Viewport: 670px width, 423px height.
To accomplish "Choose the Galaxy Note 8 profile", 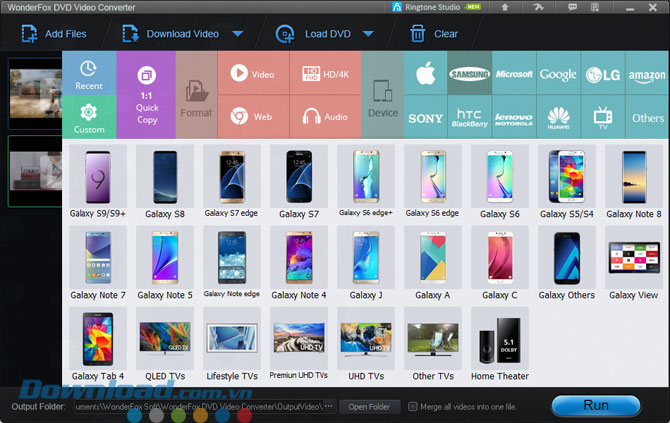I will (634, 182).
